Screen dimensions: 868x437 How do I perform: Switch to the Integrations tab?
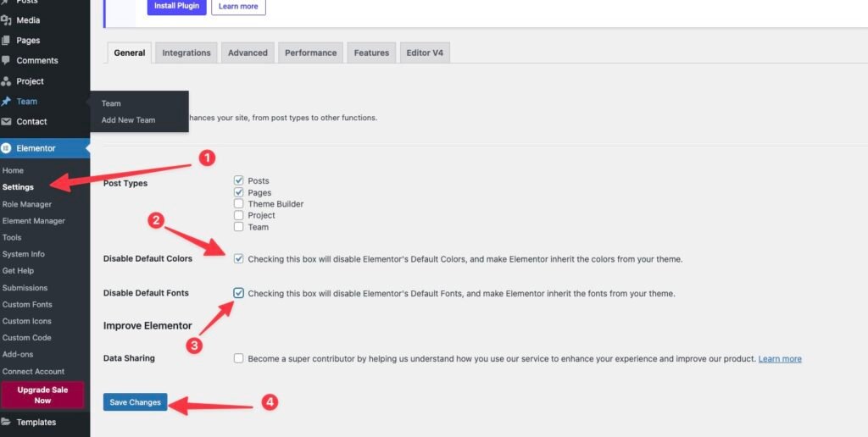(186, 53)
